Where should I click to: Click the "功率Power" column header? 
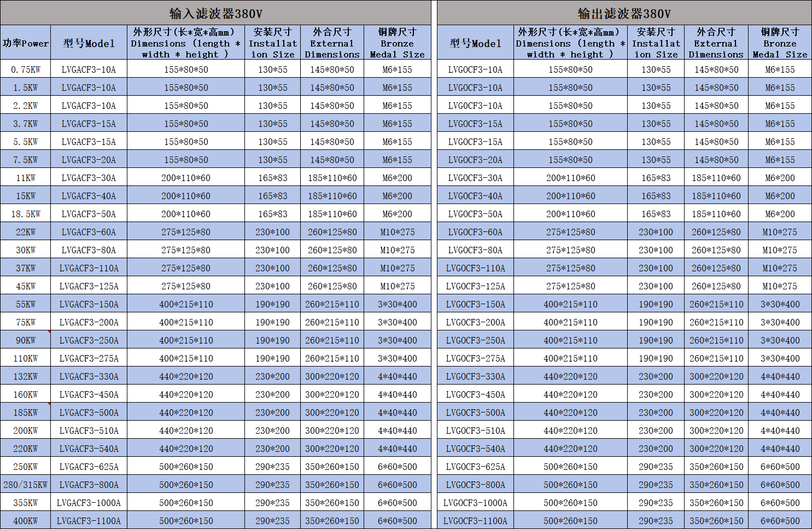tap(25, 43)
